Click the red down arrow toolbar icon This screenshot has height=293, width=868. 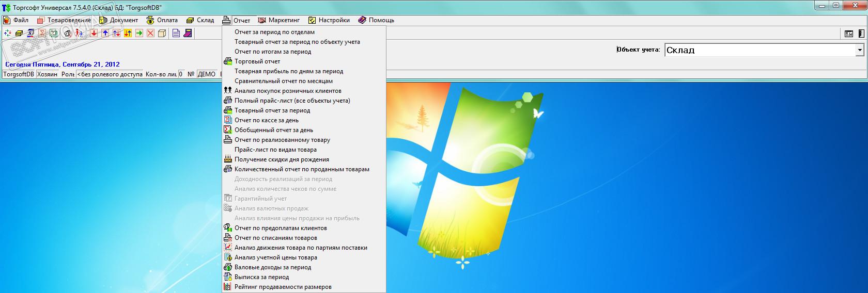coord(94,33)
